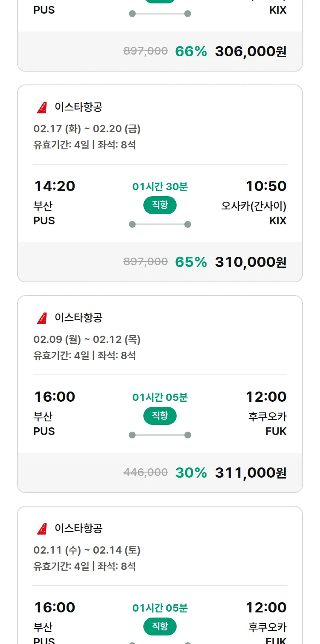This screenshot has width=320, height=644.
Task: Open the 02.11 (수) ~ 02.14 (토) flight
Action: [87, 550]
